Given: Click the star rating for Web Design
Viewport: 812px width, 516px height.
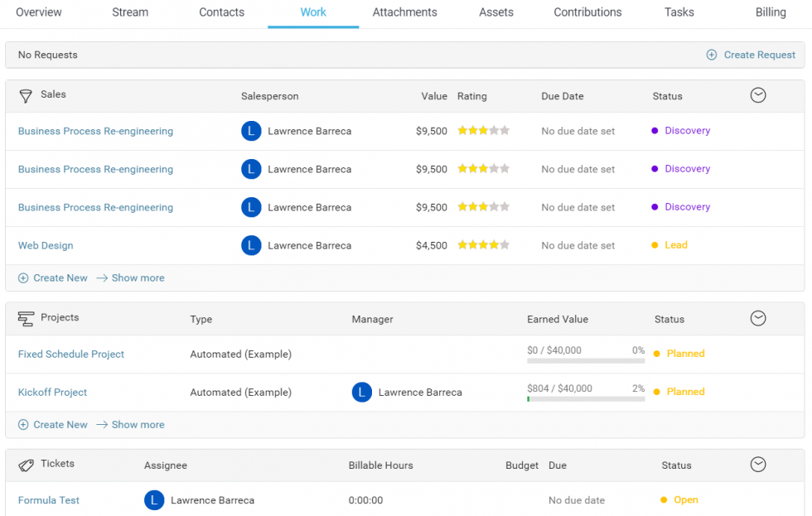Looking at the screenshot, I should (483, 245).
